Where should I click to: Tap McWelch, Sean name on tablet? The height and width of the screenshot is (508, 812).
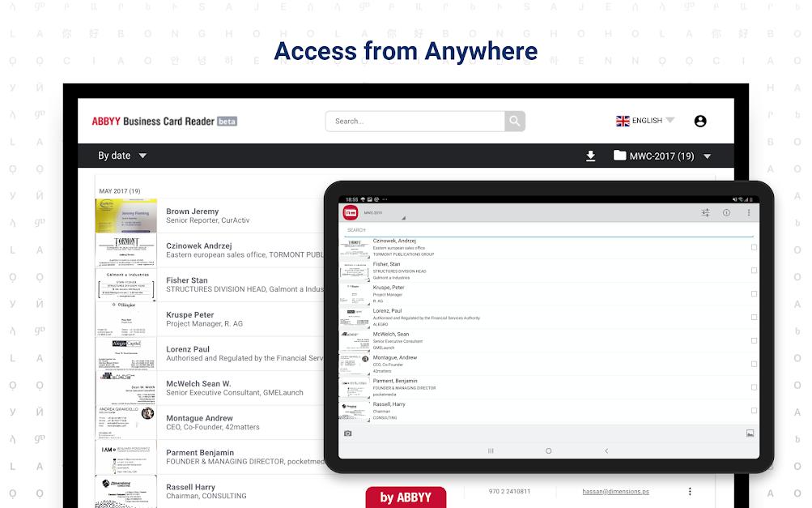pyautogui.click(x=391, y=334)
